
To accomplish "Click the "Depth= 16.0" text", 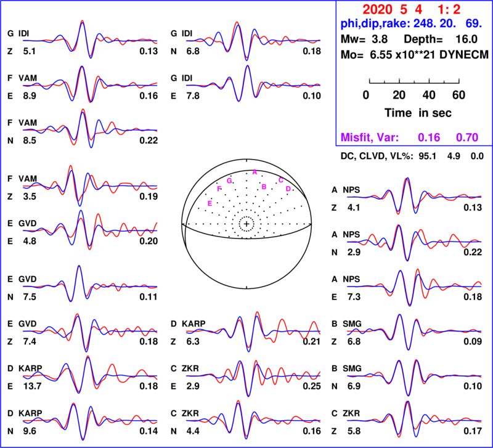I will (x=441, y=39).
